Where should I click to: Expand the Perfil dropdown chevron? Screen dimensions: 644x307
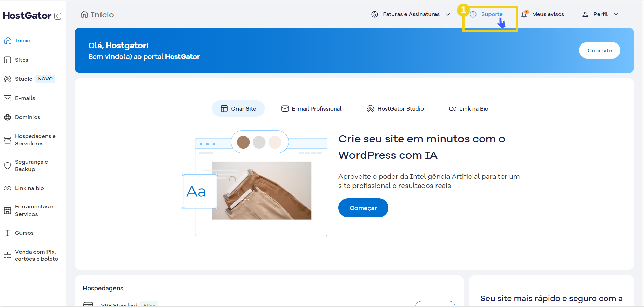point(616,14)
